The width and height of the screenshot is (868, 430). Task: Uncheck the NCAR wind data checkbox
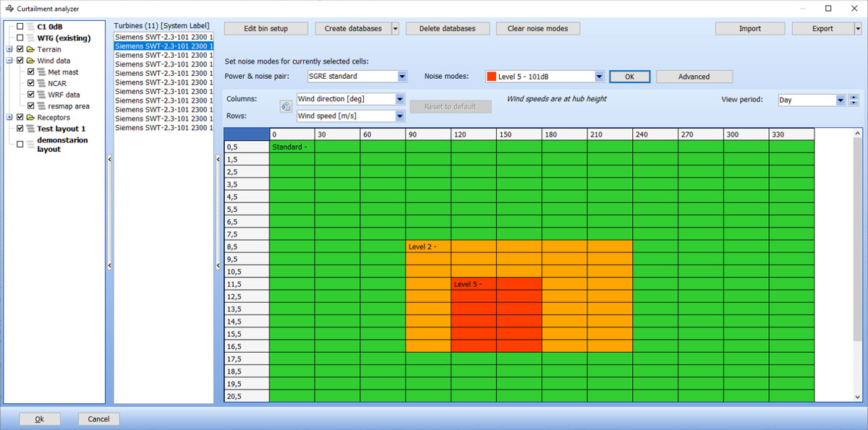point(31,83)
